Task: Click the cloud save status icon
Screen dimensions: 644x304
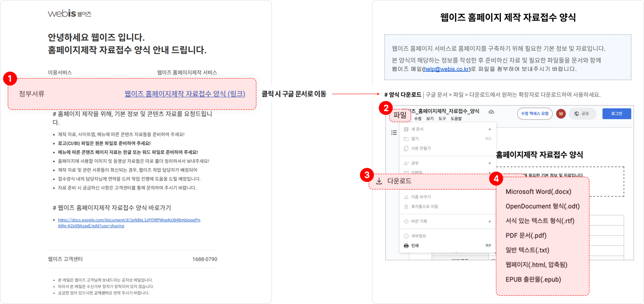Action: pyautogui.click(x=491, y=112)
